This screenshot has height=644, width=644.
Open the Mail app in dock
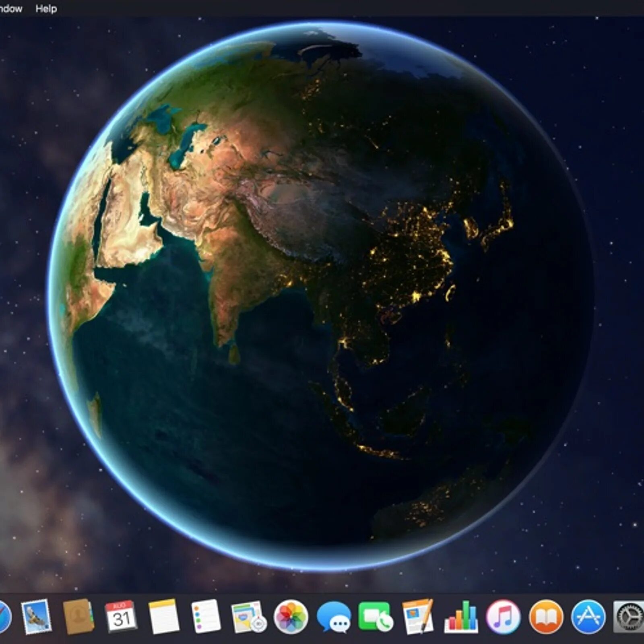coord(36,617)
